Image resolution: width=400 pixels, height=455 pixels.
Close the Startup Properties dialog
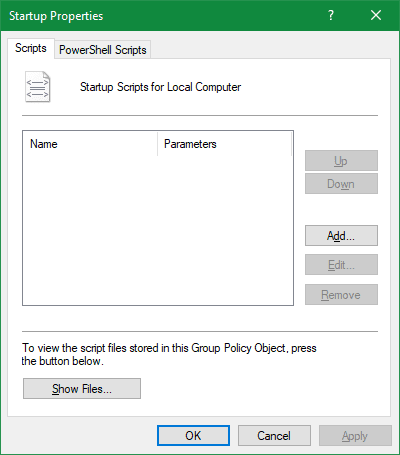point(376,15)
